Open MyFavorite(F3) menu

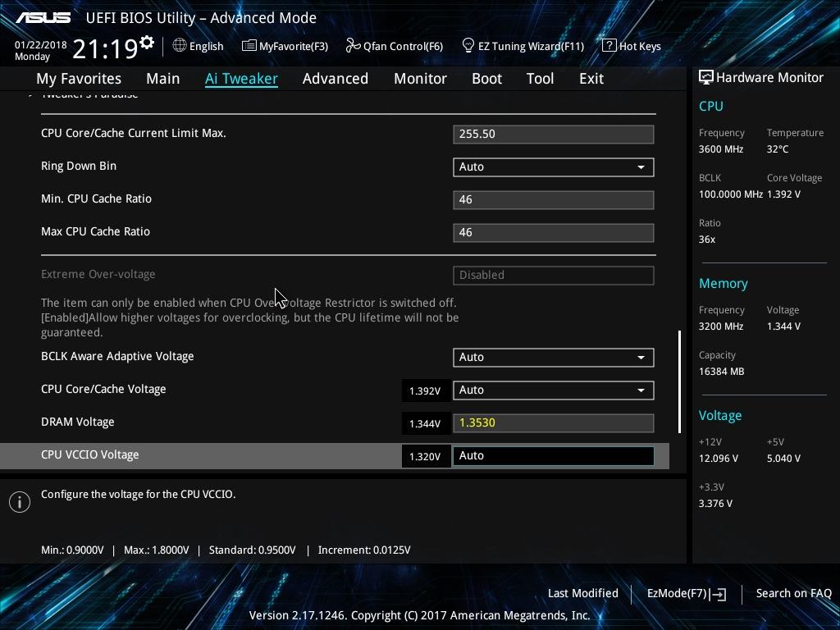click(294, 46)
